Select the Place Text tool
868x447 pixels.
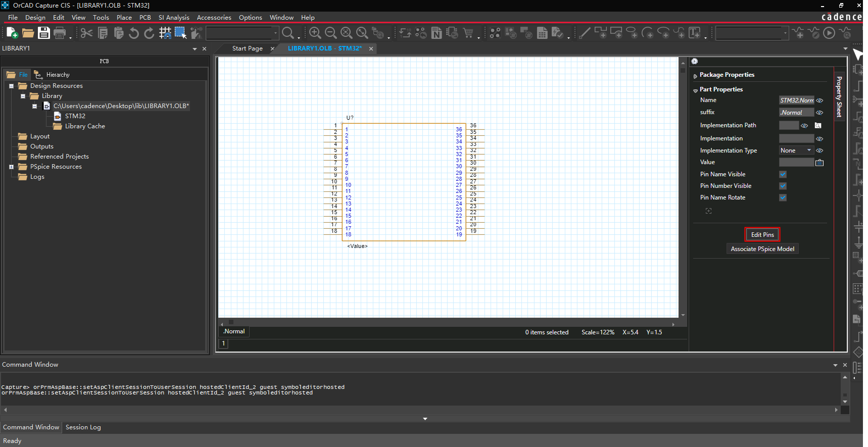(x=695, y=33)
